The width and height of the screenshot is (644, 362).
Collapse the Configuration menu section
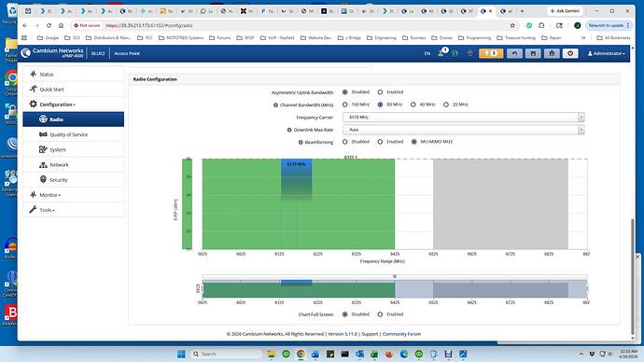73,104
